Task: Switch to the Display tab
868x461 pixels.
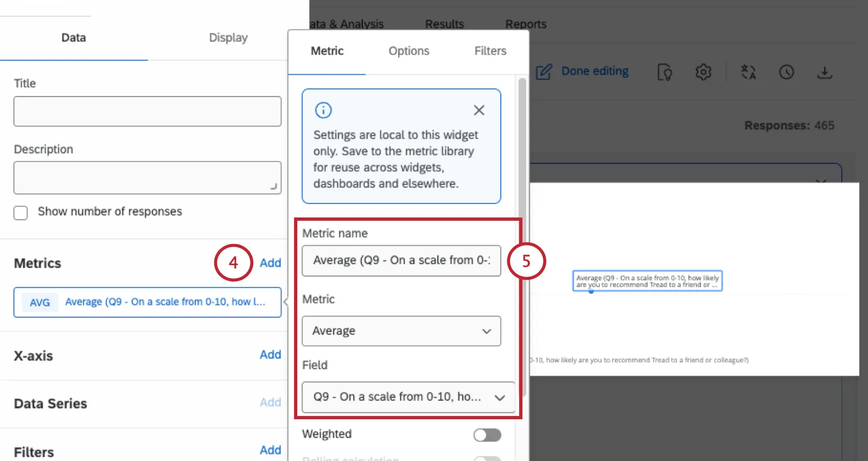Action: [x=228, y=37]
